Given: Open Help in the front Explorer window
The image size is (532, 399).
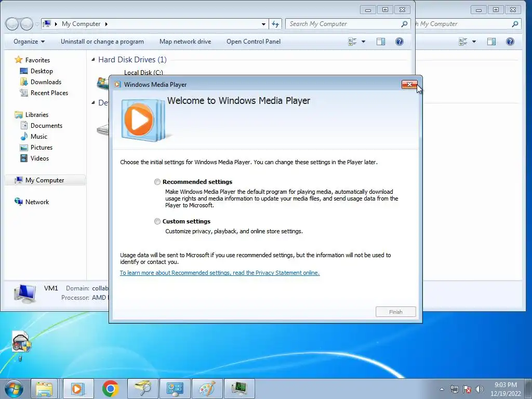Looking at the screenshot, I should pos(400,42).
